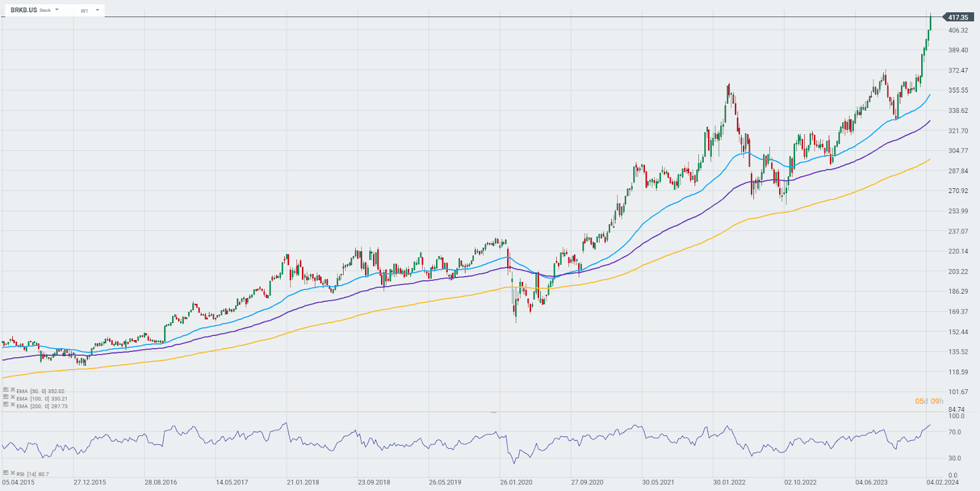The image size is (980, 491).
Task: Click the W1 timeframe label
Action: [84, 11]
